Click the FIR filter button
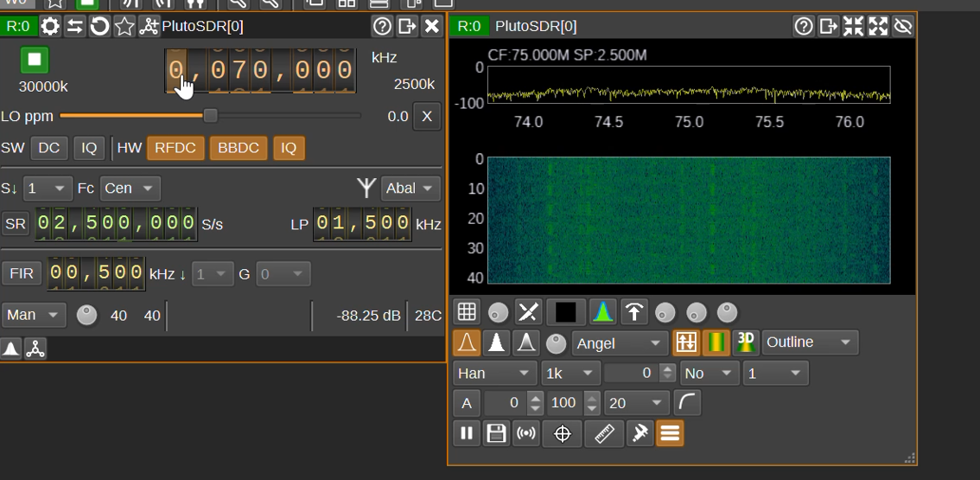 click(22, 274)
